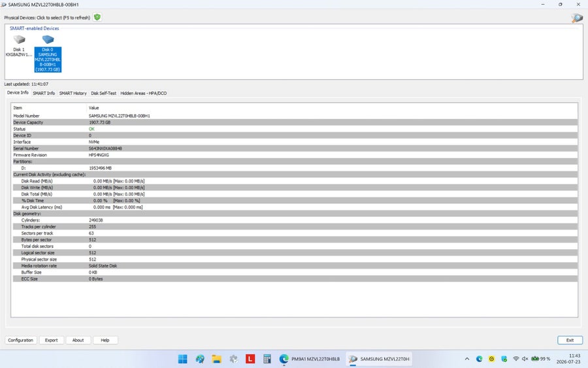Open the red L app in the taskbar
Screen dimensions: 588x368
click(250, 359)
